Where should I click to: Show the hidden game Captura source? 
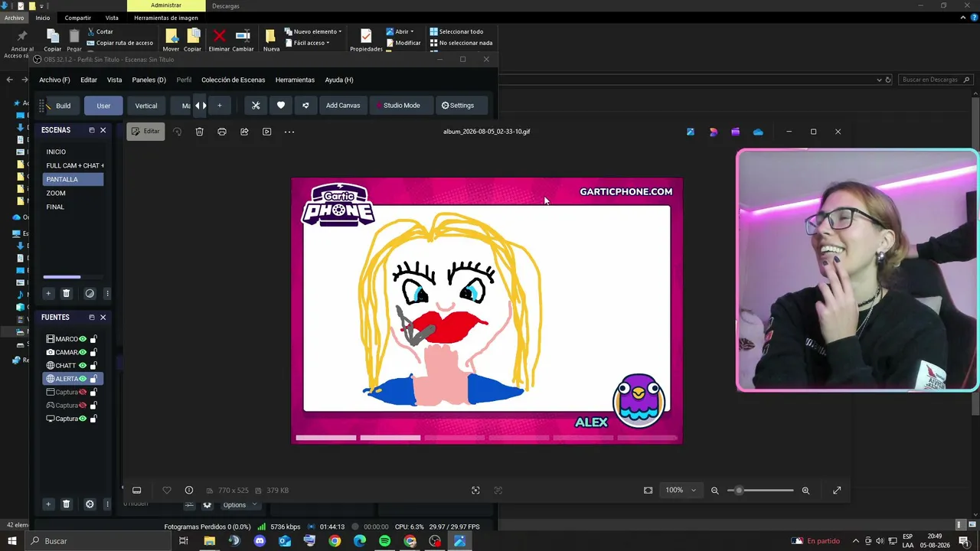83,406
